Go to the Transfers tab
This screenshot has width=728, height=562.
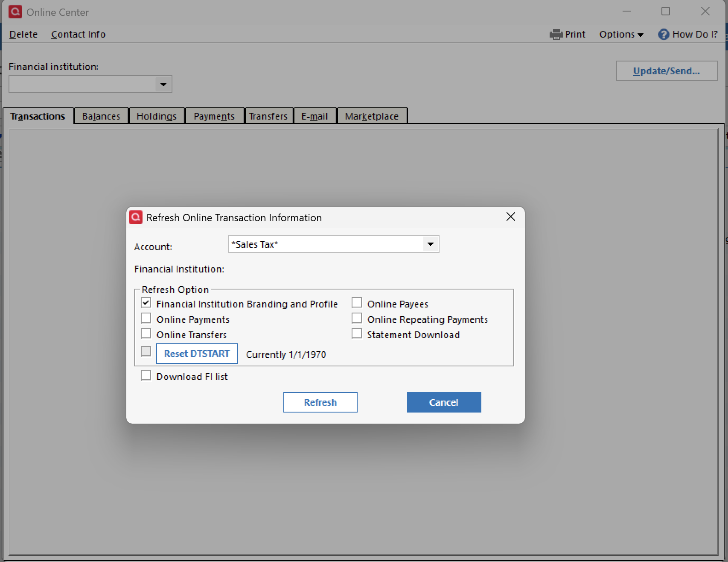268,116
